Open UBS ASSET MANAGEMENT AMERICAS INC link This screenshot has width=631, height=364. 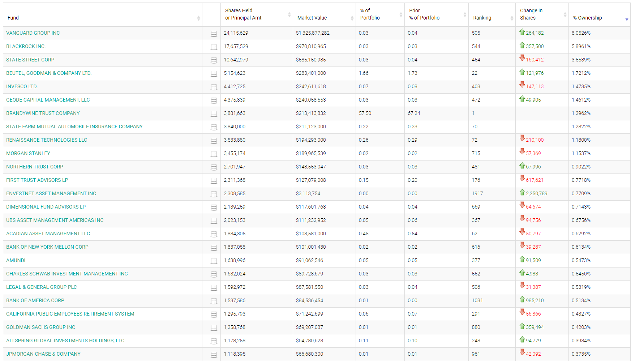[55, 220]
